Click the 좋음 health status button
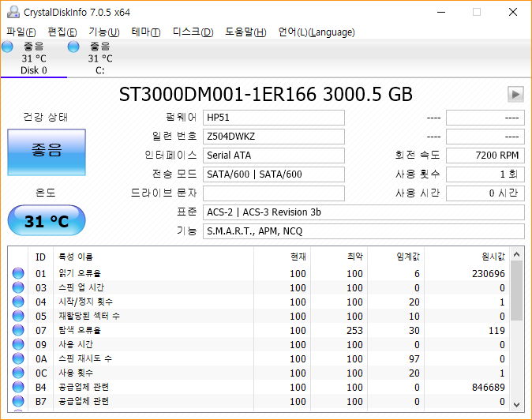 point(47,152)
